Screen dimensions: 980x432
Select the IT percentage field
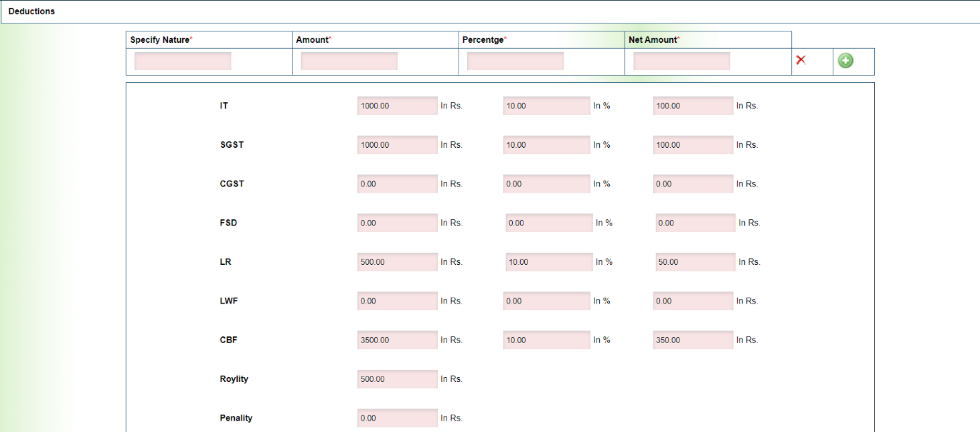click(546, 106)
